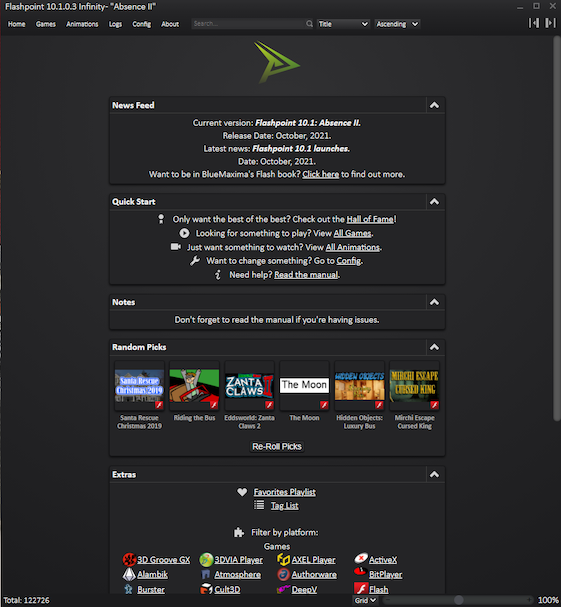The height and width of the screenshot is (607, 561).
Task: Open the Favorites Playlist link
Action: [285, 492]
